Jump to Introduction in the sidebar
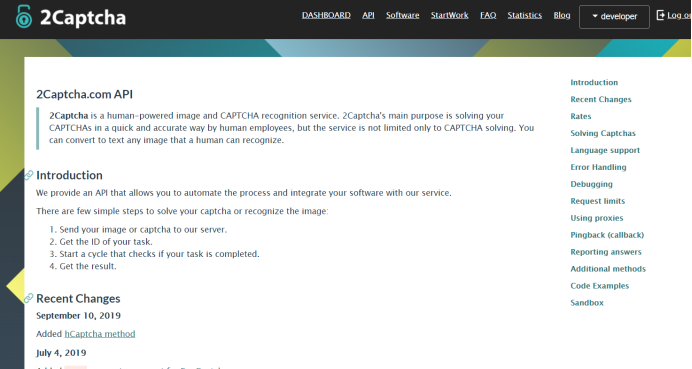Screen dimensions: 692x369 (x=594, y=83)
